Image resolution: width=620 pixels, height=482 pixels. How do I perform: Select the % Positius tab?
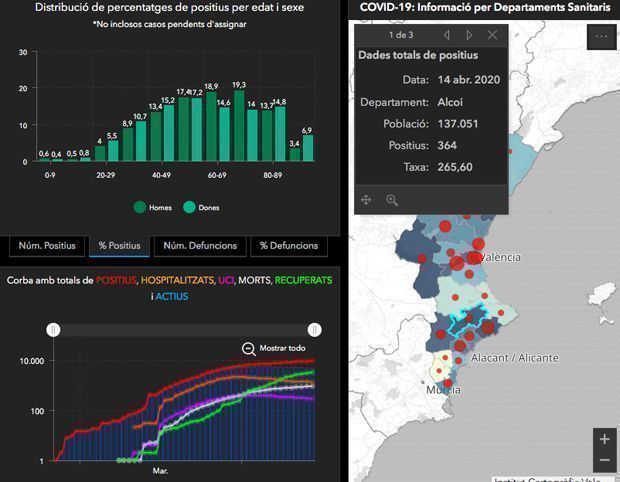pos(118,245)
